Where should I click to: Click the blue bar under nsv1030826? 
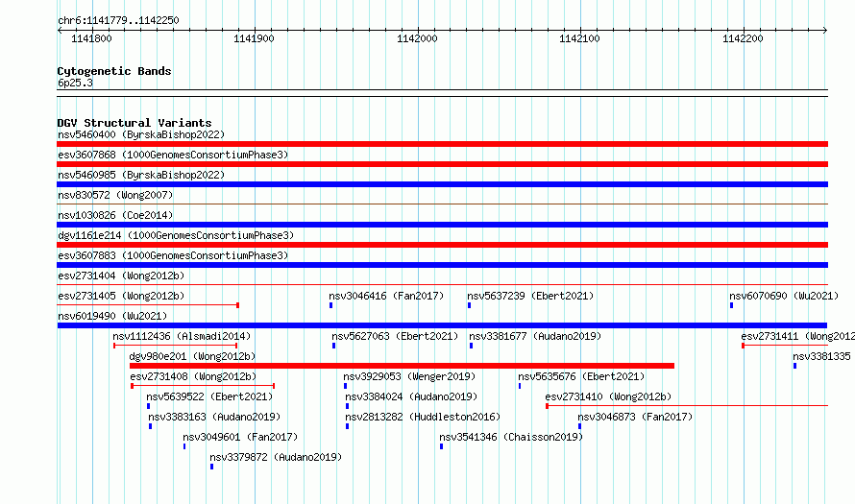(x=442, y=225)
